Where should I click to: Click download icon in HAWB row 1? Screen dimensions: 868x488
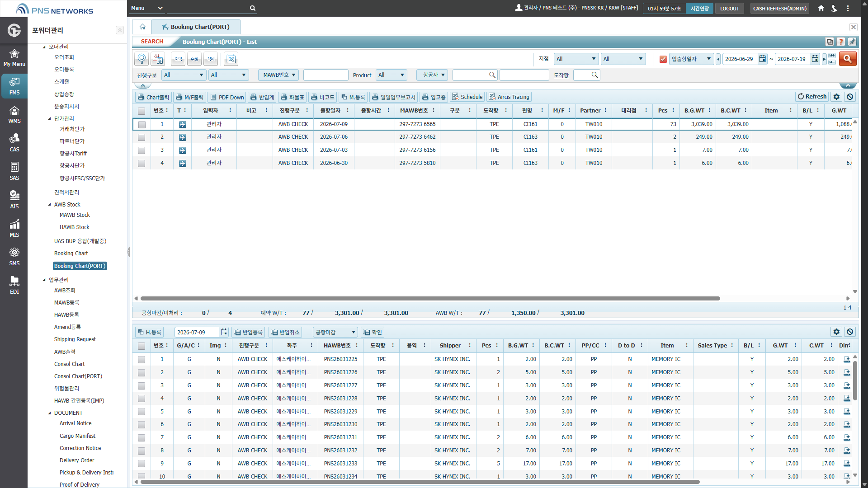(x=847, y=359)
